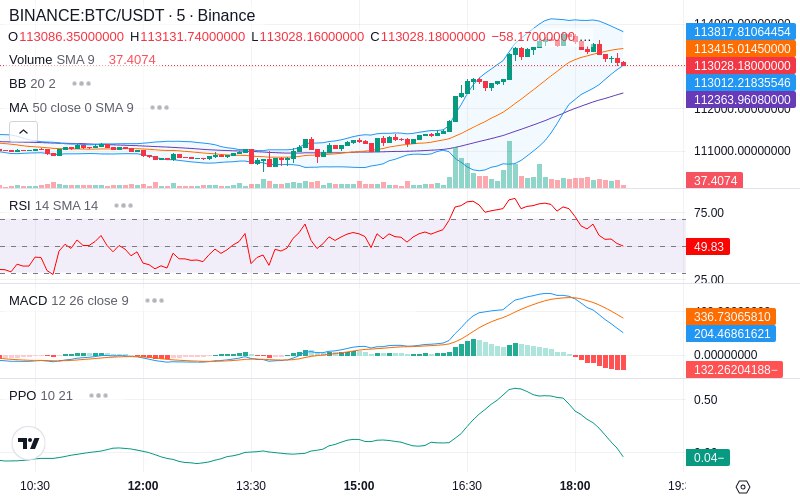
Task: Click the High value 113131.74000000
Action: pos(193,37)
